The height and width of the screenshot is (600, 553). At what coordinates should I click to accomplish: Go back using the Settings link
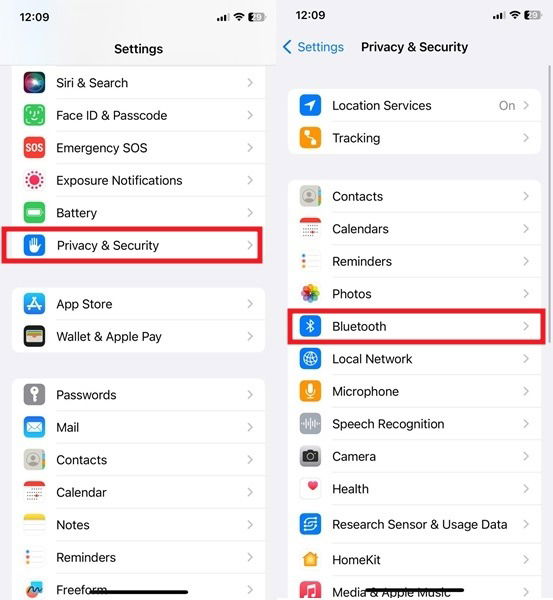313,47
